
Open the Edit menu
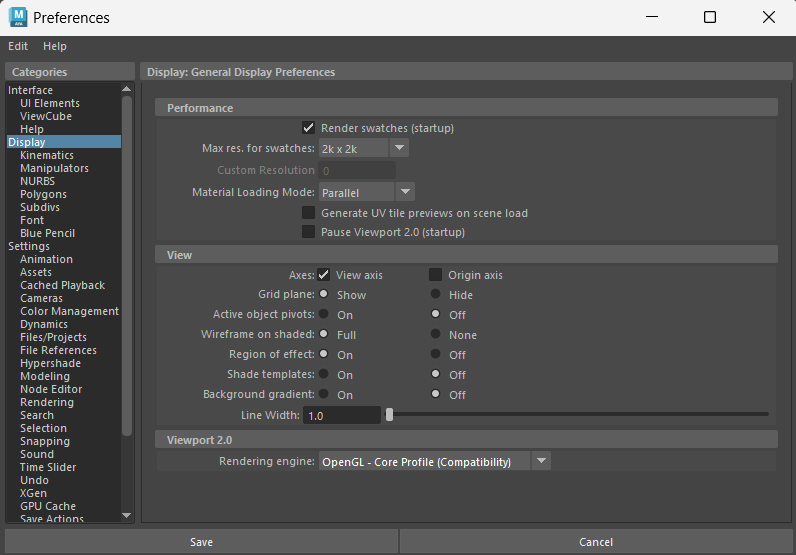point(18,46)
